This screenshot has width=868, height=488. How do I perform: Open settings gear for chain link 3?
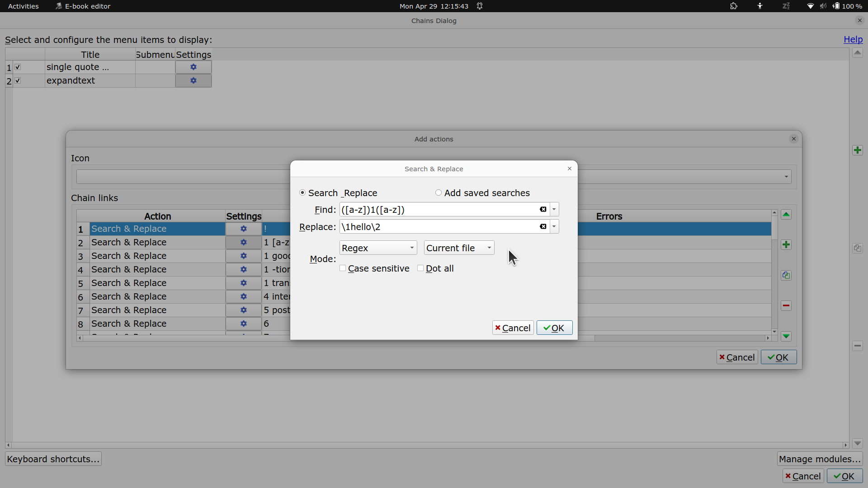243,256
